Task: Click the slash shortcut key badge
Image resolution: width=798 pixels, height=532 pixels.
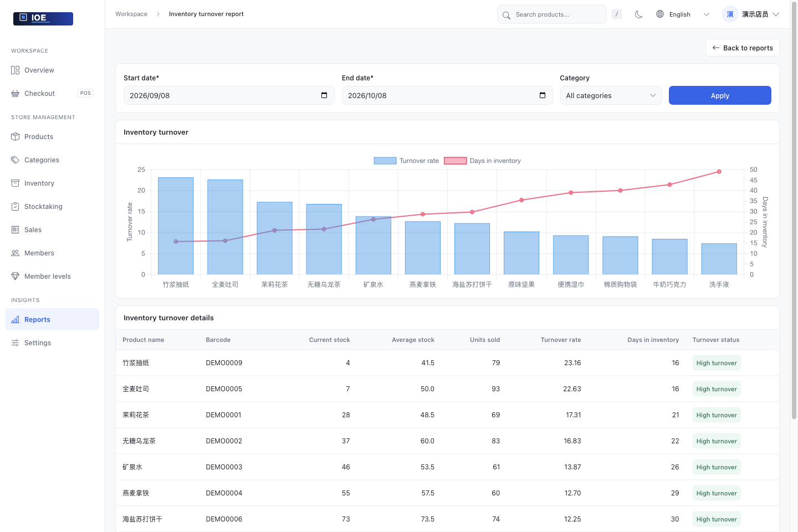Action: point(617,14)
